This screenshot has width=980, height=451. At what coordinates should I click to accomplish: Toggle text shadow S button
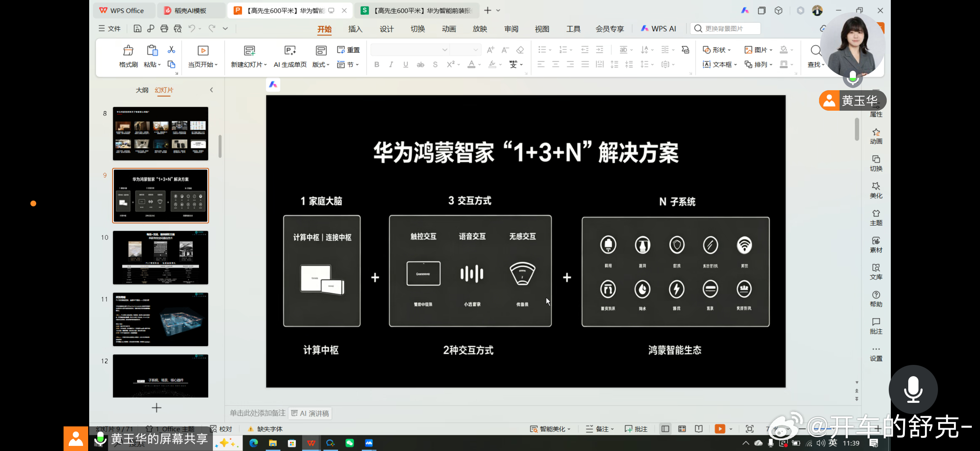[x=435, y=64]
